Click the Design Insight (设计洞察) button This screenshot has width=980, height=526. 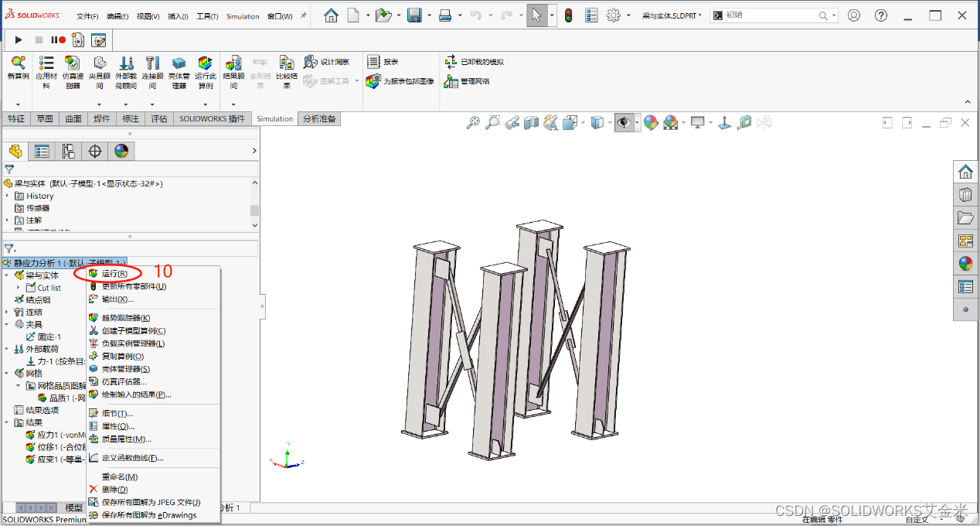coord(327,62)
